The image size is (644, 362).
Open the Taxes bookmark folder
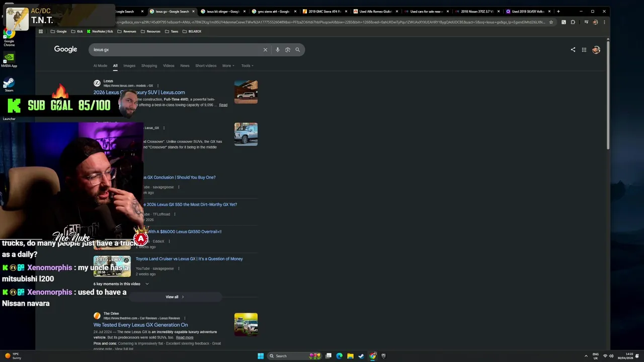(x=172, y=31)
